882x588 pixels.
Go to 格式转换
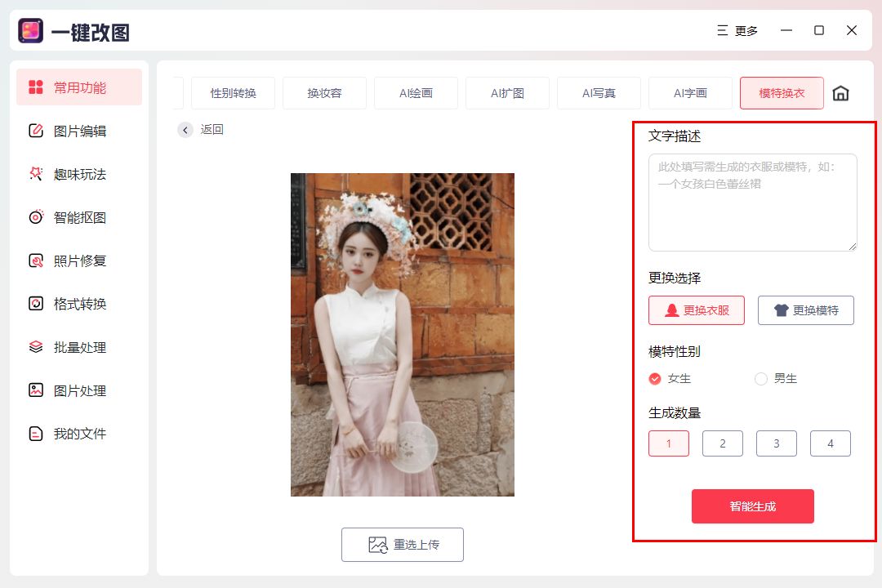click(78, 304)
